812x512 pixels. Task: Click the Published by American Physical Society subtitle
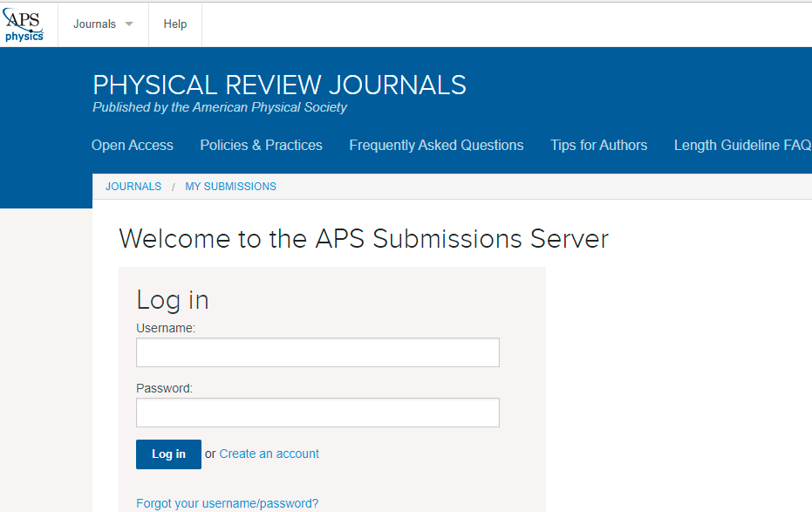(x=220, y=107)
